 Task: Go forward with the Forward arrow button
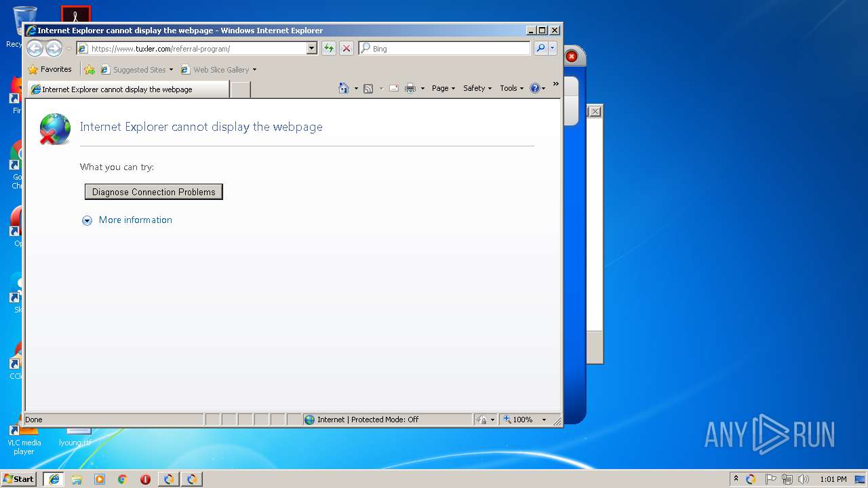click(x=54, y=48)
